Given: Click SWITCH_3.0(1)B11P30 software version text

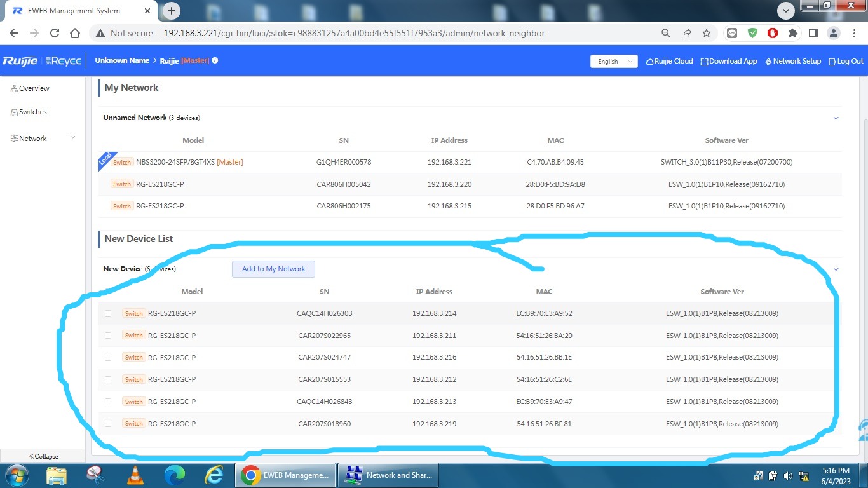Looking at the screenshot, I should click(727, 162).
